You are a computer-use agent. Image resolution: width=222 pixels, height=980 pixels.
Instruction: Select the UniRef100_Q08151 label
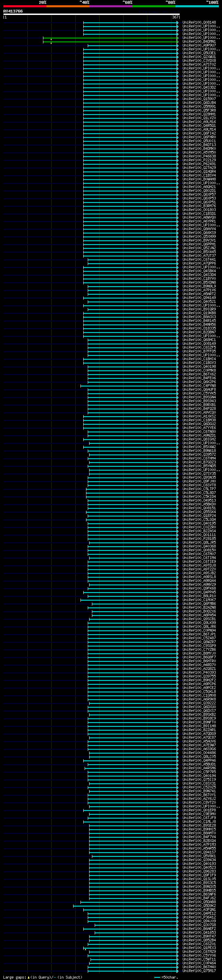coord(199,508)
